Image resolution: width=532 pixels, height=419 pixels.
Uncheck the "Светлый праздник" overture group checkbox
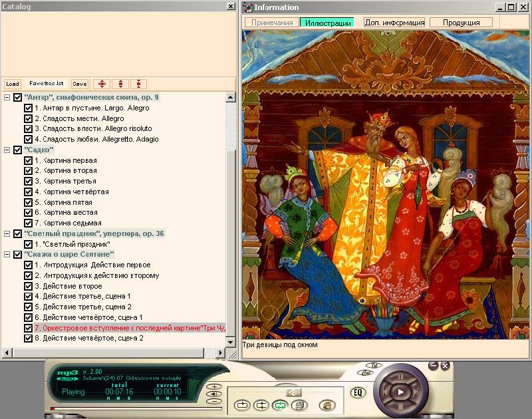18,233
